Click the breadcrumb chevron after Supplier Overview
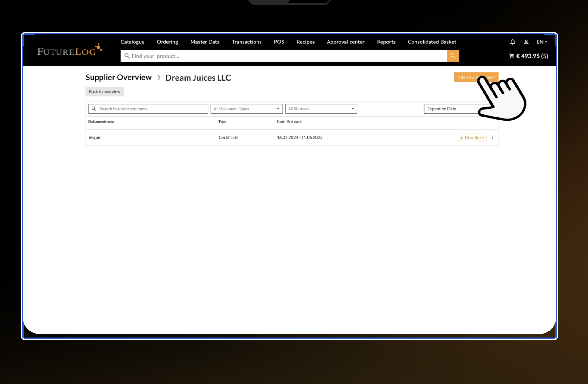Image resolution: width=588 pixels, height=384 pixels. coord(159,78)
